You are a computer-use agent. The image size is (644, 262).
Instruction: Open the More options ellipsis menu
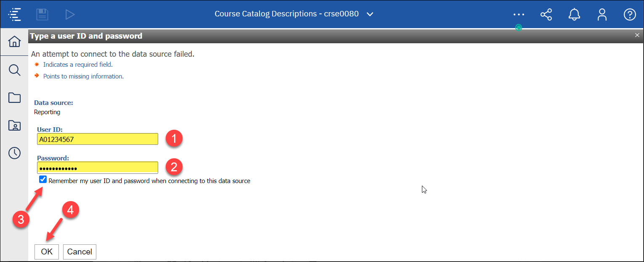[x=519, y=15]
